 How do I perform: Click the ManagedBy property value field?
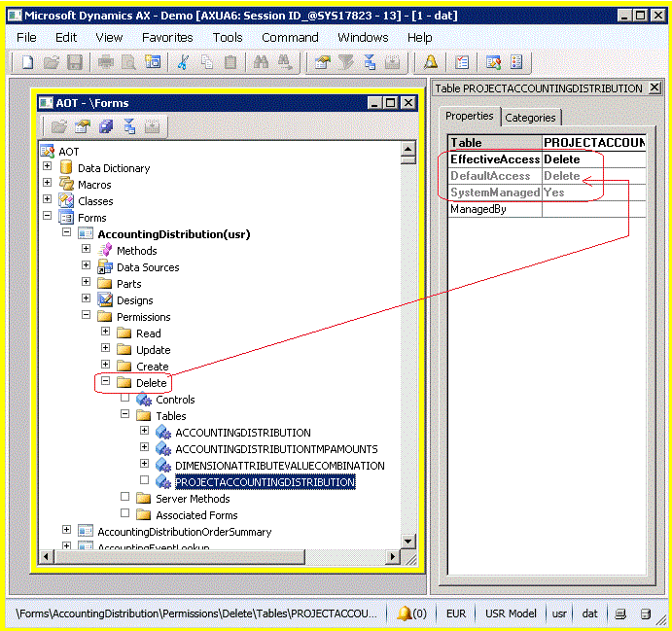[594, 209]
